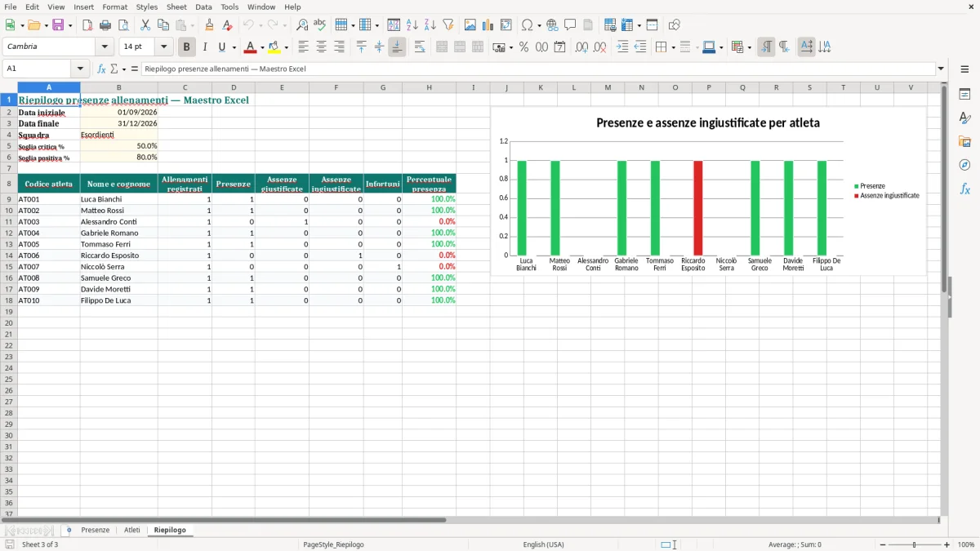
Task: Click zoom percentage 100%
Action: (x=966, y=544)
